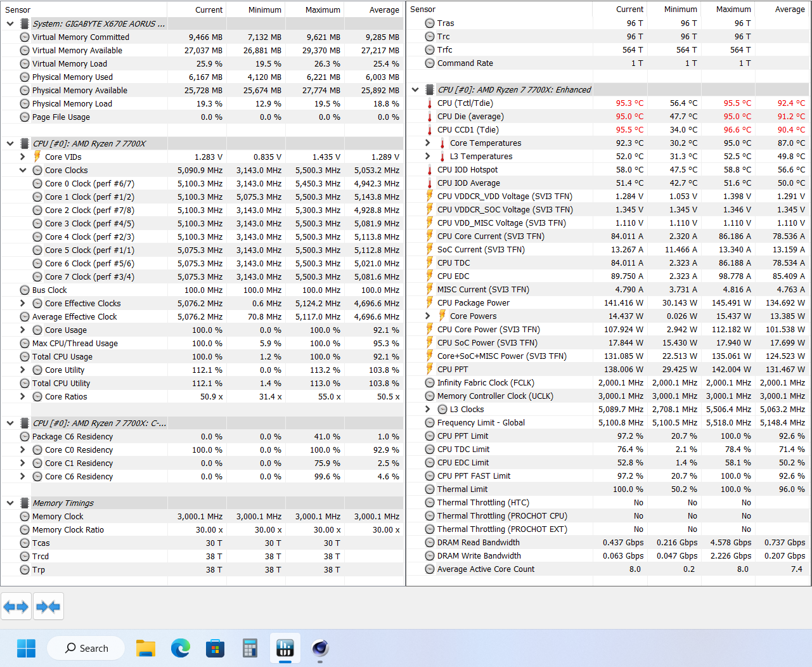This screenshot has height=667, width=812.
Task: Click the round icon beside Memory Clock
Action: coord(25,517)
